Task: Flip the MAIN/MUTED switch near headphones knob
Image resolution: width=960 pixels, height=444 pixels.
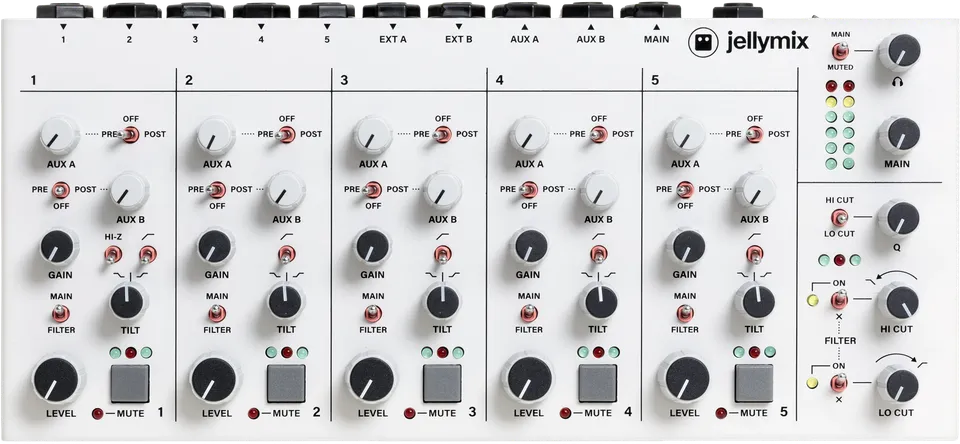Action: point(840,51)
